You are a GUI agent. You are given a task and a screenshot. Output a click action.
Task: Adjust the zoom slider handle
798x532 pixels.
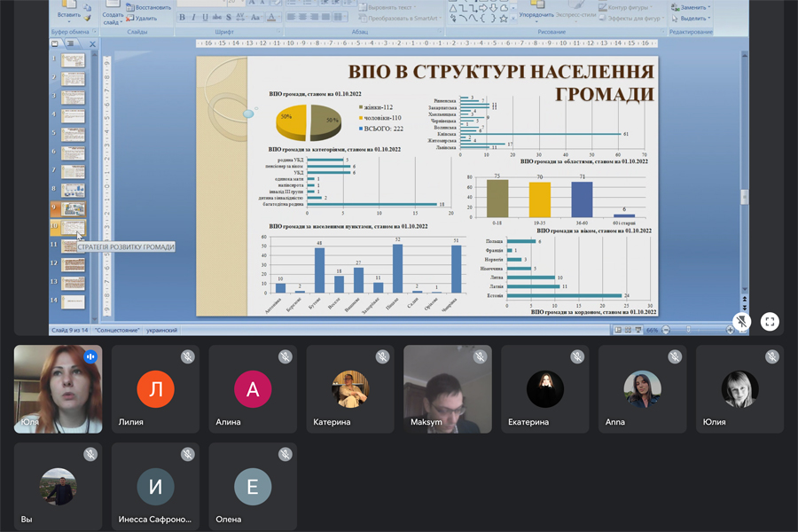(688, 330)
